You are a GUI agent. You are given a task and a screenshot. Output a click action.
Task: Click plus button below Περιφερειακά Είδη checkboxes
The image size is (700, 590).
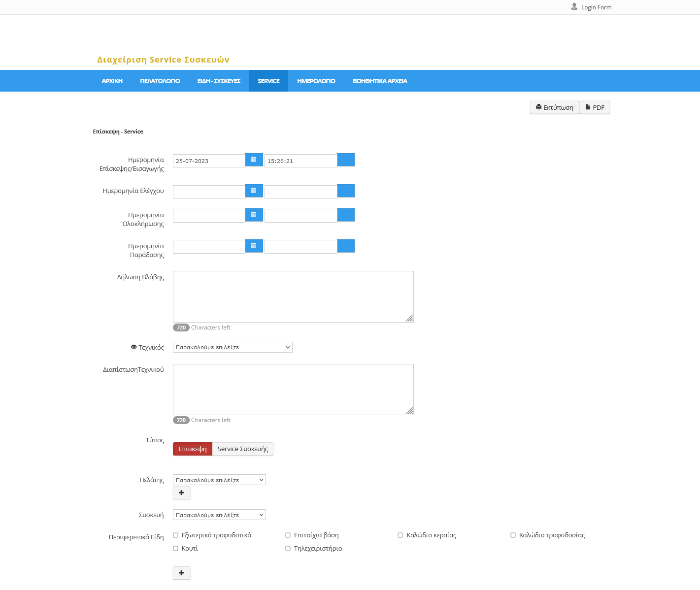[x=181, y=573]
